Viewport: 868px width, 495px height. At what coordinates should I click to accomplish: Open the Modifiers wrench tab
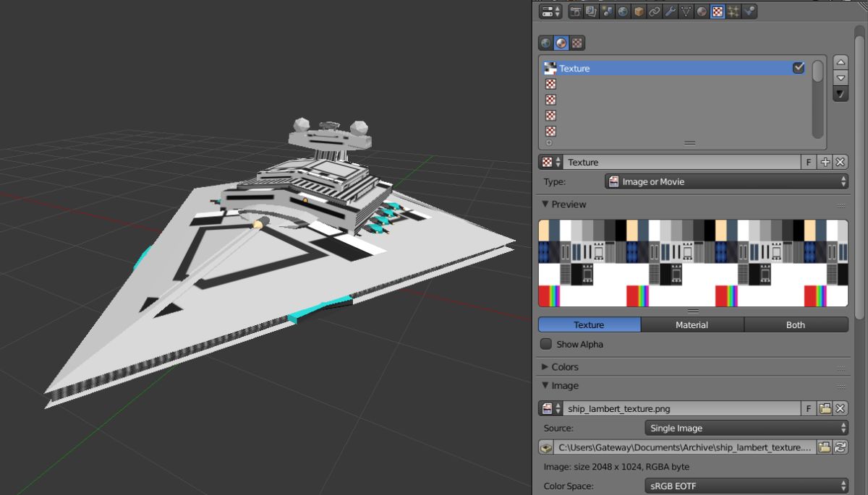click(x=671, y=11)
